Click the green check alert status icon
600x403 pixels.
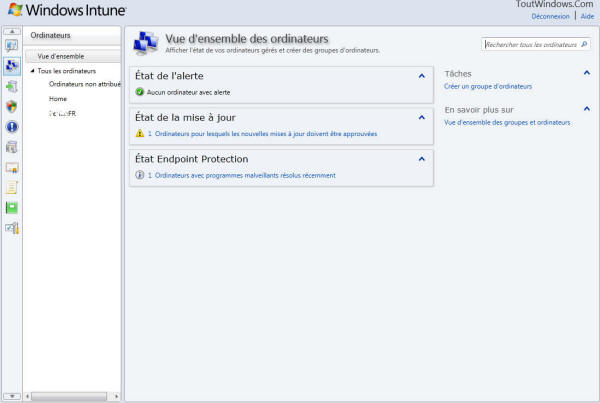coord(140,92)
